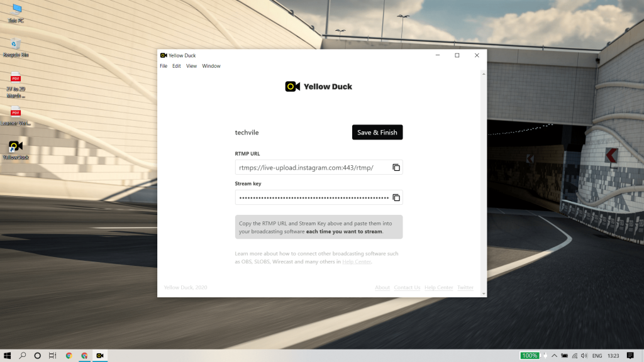Open the File menu

(164, 66)
